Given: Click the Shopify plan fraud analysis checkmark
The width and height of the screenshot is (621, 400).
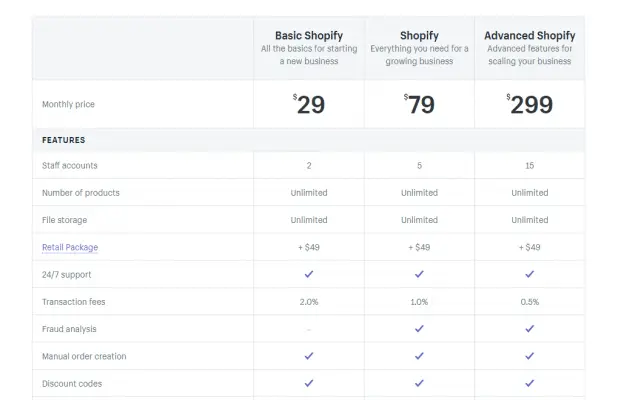Looking at the screenshot, I should click(419, 329).
